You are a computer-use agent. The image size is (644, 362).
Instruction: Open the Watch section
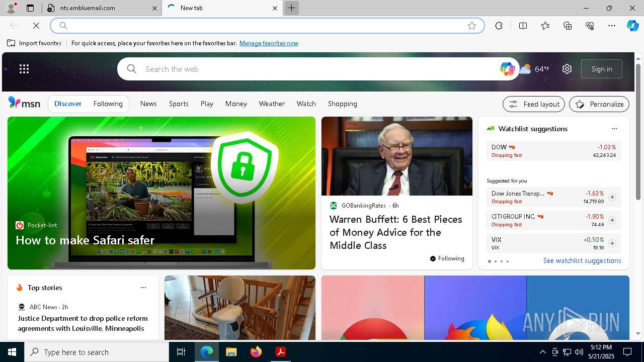point(306,104)
